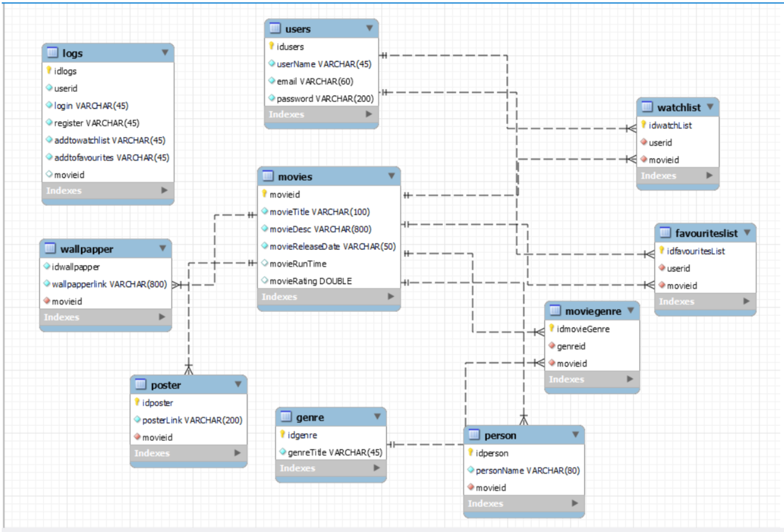Click the diamond icon beside genreTitle column
The width and height of the screenshot is (784, 532).
(283, 452)
